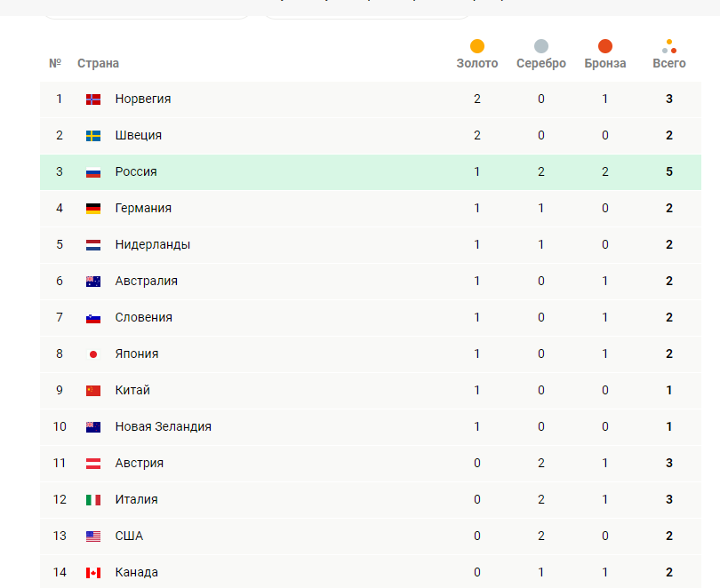Screen dimensions: 720x588
Task: Click the Страна column header
Action: coord(98,64)
